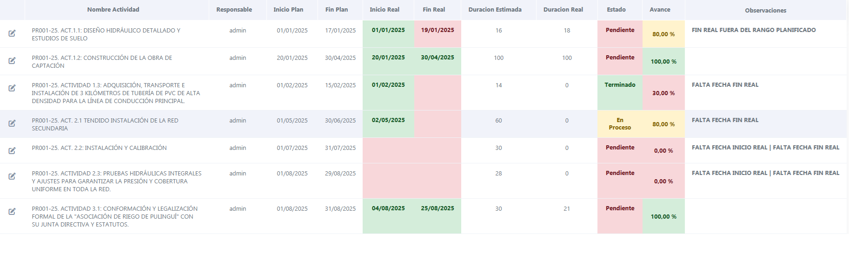Open edit icon for ACT.1.2 Construcción row
Image resolution: width=868 pixels, height=272 pixels.
pos(12,61)
